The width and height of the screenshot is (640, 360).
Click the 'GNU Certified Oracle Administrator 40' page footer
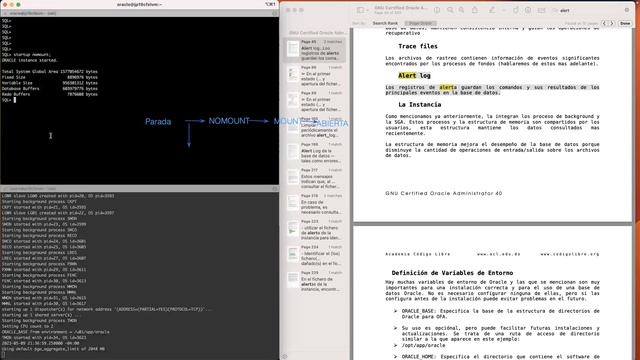point(444,193)
